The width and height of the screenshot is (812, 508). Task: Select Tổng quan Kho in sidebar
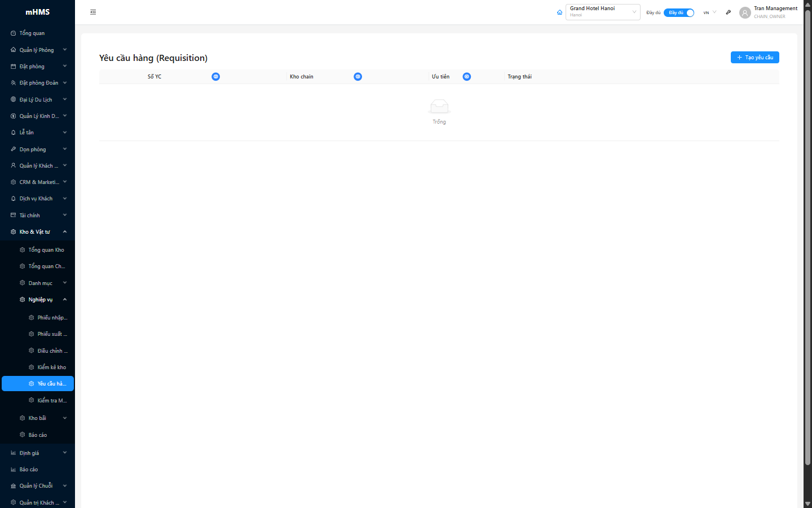click(46, 249)
